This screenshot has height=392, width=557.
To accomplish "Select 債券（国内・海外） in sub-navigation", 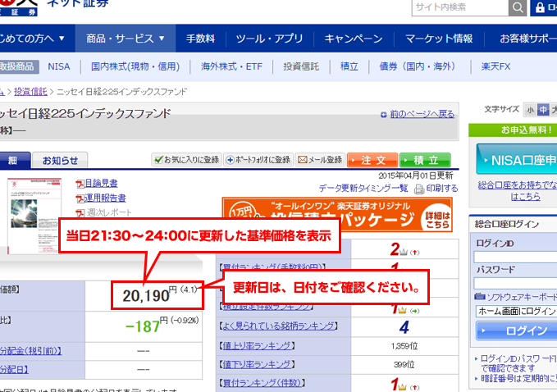I will point(418,66).
